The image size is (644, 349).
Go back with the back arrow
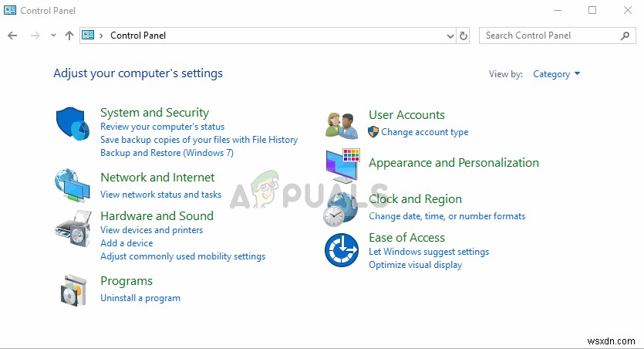pyautogui.click(x=13, y=36)
